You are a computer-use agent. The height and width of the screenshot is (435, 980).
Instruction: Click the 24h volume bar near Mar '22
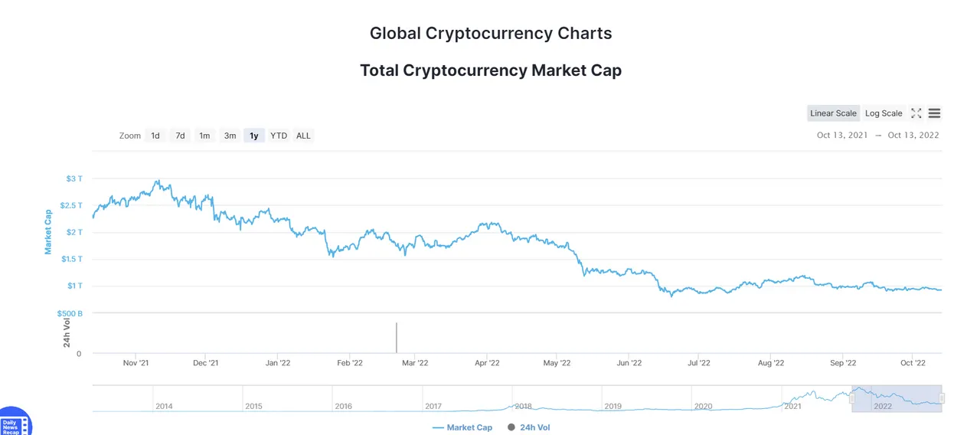click(x=397, y=338)
